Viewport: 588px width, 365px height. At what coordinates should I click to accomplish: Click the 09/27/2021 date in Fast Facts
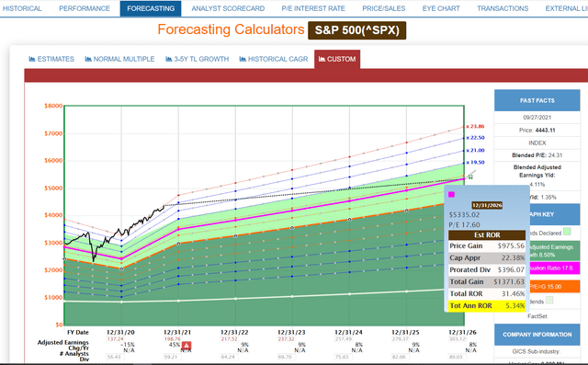point(537,118)
